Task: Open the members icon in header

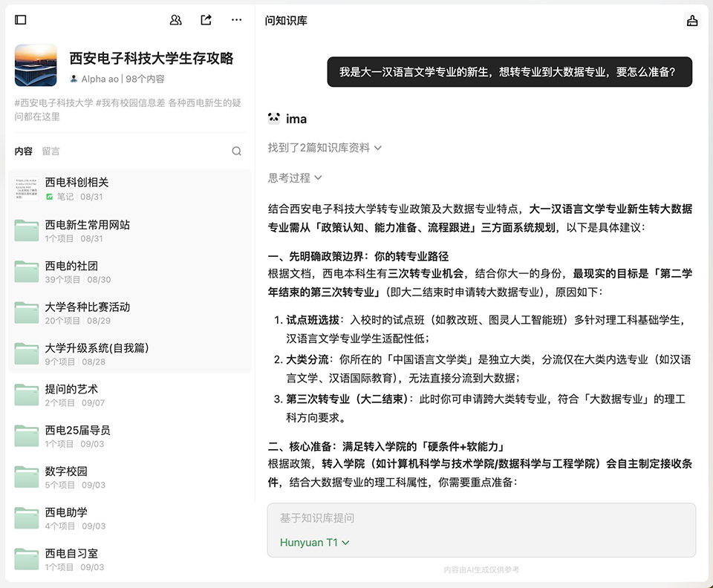Action: click(x=176, y=20)
